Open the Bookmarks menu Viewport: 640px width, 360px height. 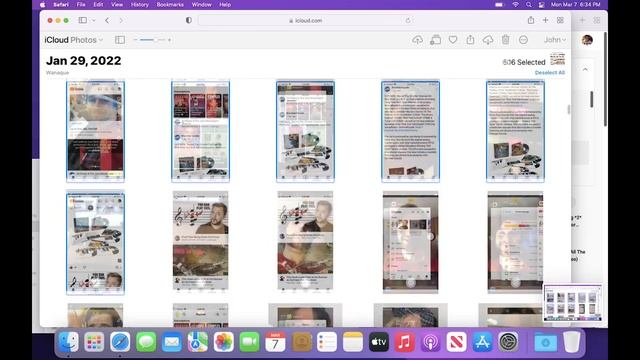[170, 4]
